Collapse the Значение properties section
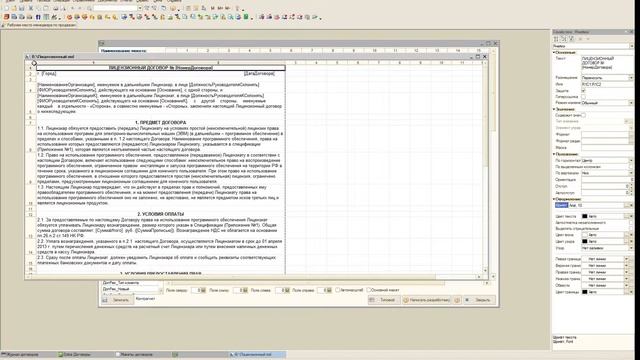Screen dimensions: 640x360 click(554, 109)
